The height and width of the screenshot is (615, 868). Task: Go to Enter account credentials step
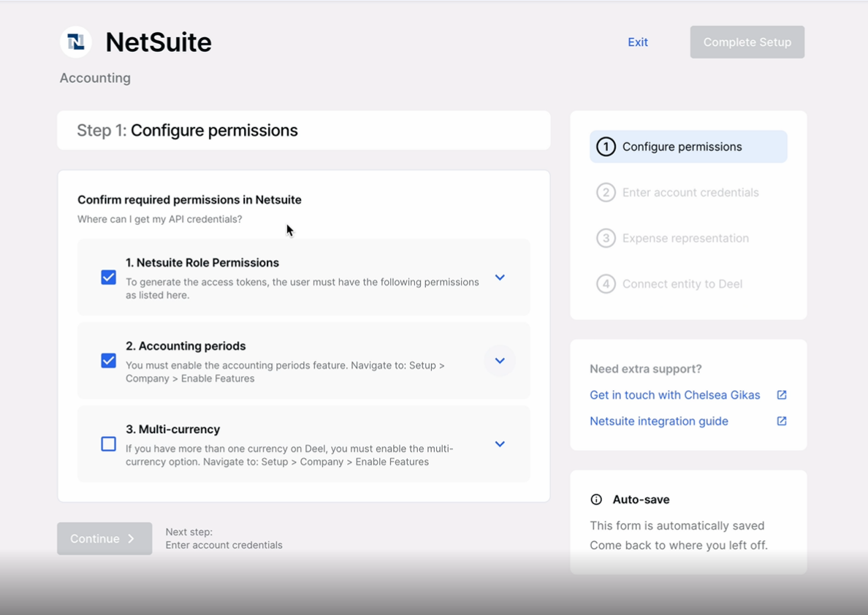(690, 193)
